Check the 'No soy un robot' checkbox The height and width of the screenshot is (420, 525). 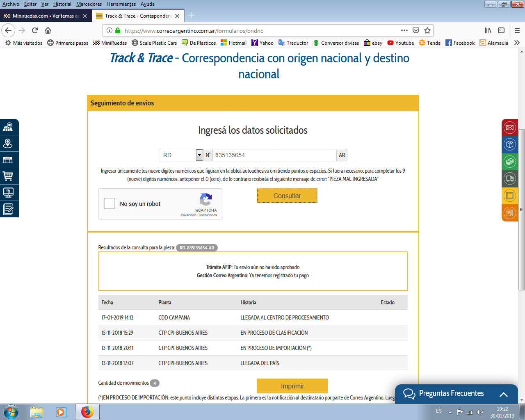pyautogui.click(x=110, y=203)
